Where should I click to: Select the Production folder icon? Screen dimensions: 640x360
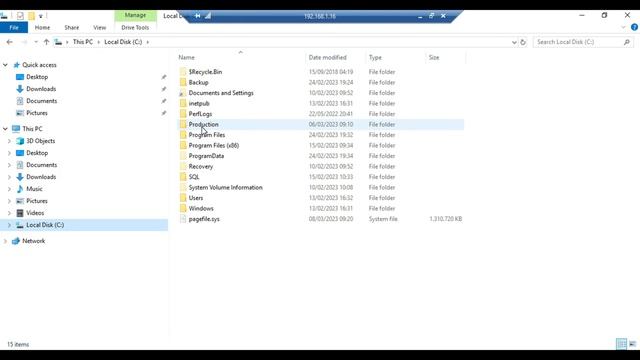click(183, 124)
